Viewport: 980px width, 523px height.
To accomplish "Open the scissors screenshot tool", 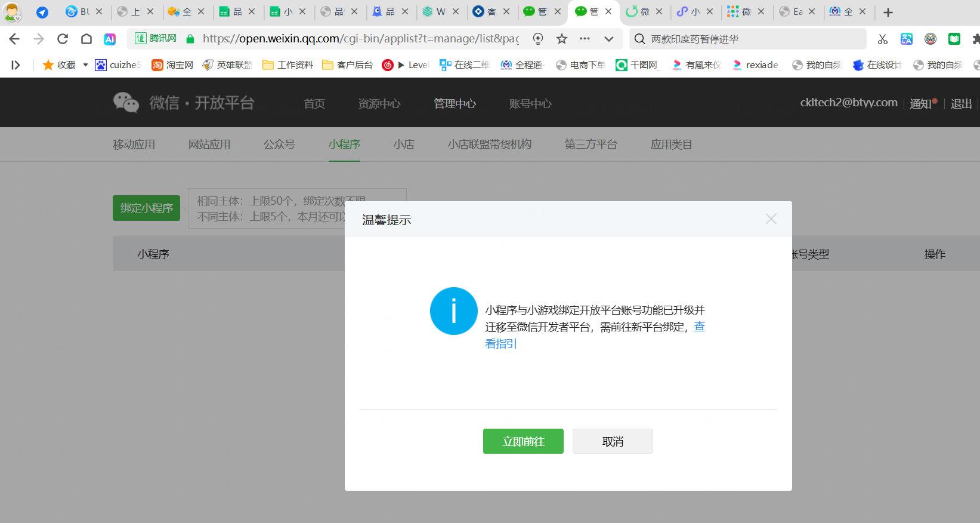I will [x=883, y=39].
